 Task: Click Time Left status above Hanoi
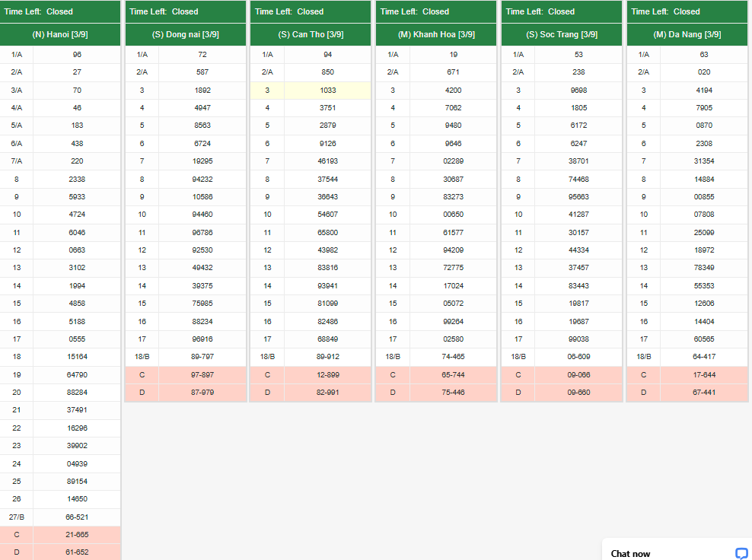point(39,11)
